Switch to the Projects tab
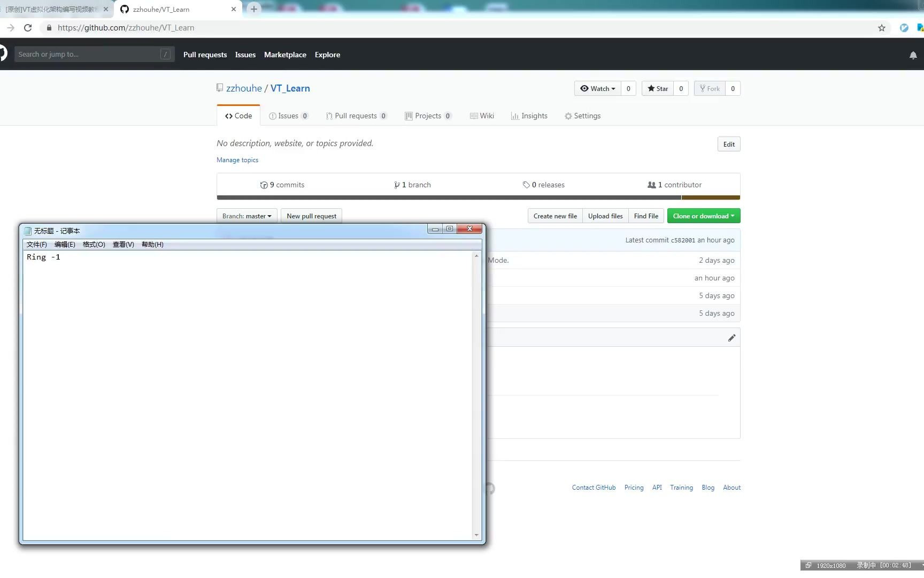 click(x=428, y=116)
